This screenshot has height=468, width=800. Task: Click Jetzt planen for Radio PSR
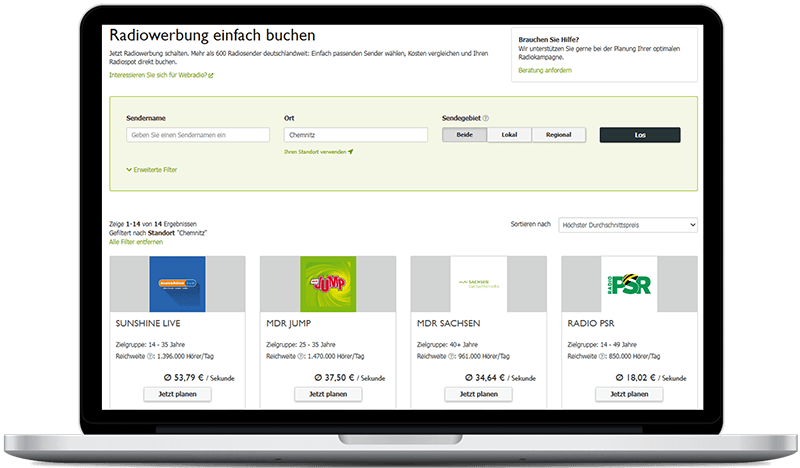[x=629, y=394]
